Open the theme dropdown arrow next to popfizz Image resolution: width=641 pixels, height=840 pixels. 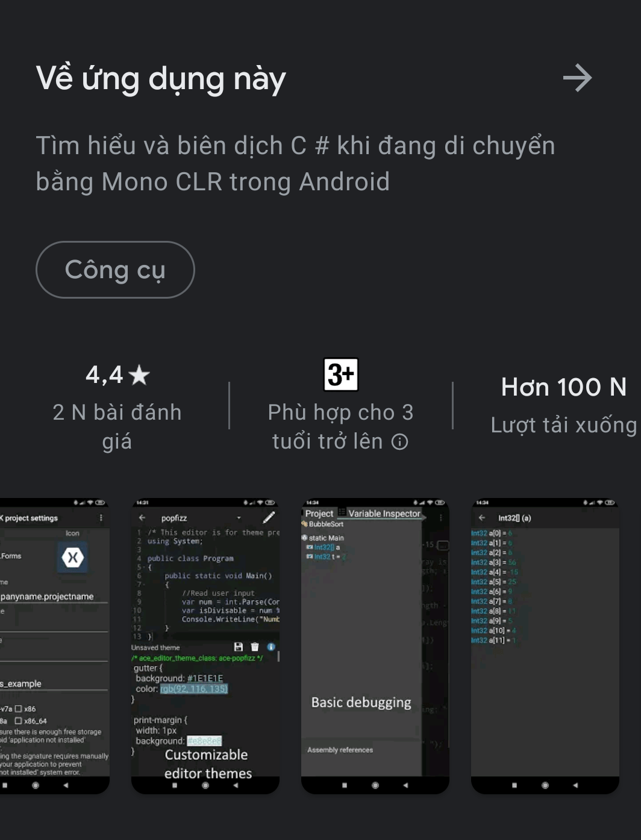239,517
